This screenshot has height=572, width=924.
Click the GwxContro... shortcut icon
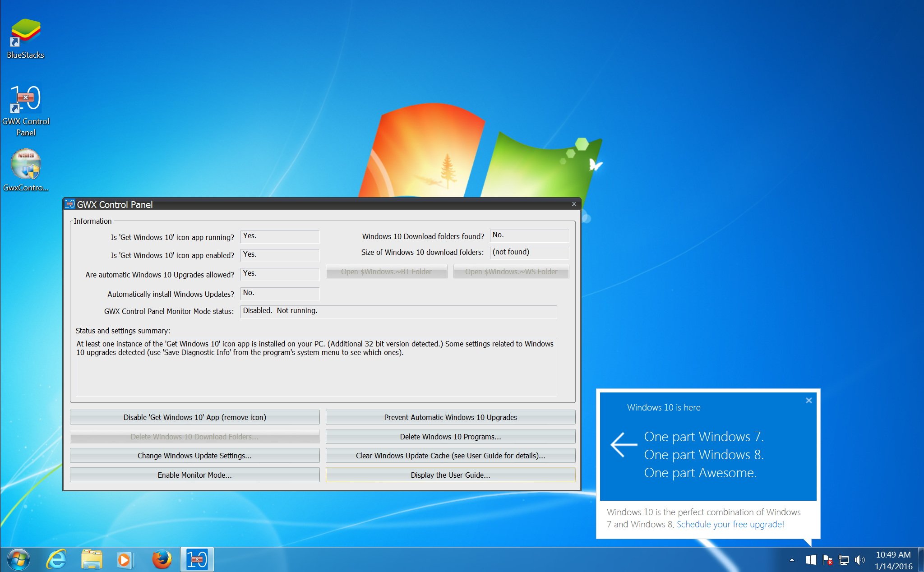(27, 166)
